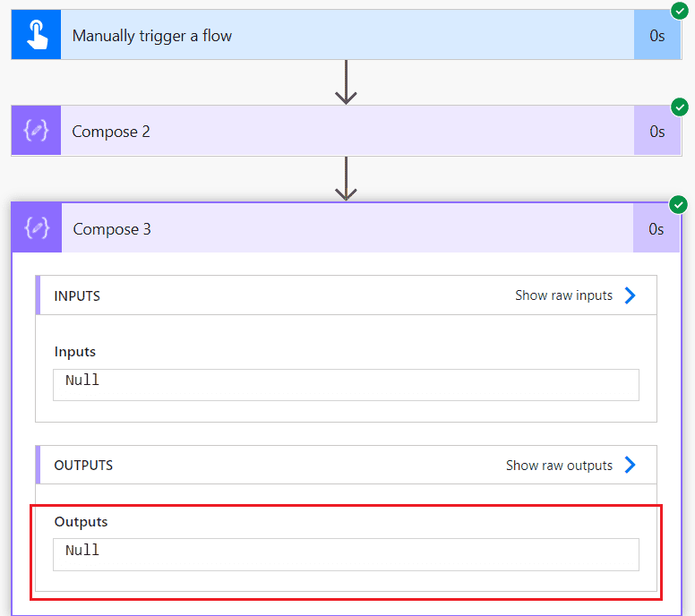Click the manual trigger hand icon

(x=37, y=35)
